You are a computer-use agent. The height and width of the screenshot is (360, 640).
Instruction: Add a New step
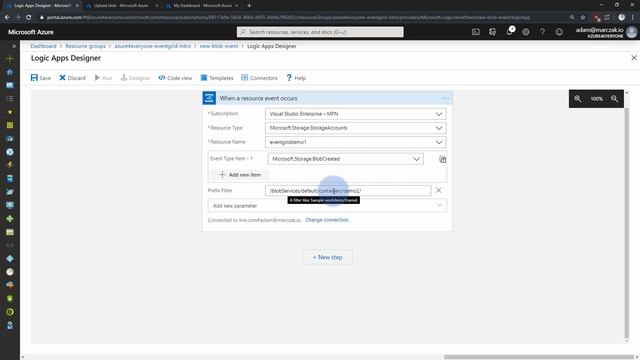pos(327,257)
